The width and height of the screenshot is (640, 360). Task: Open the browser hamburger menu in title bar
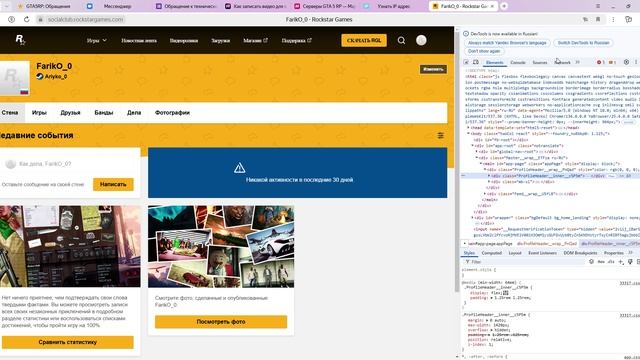[x=598, y=6]
